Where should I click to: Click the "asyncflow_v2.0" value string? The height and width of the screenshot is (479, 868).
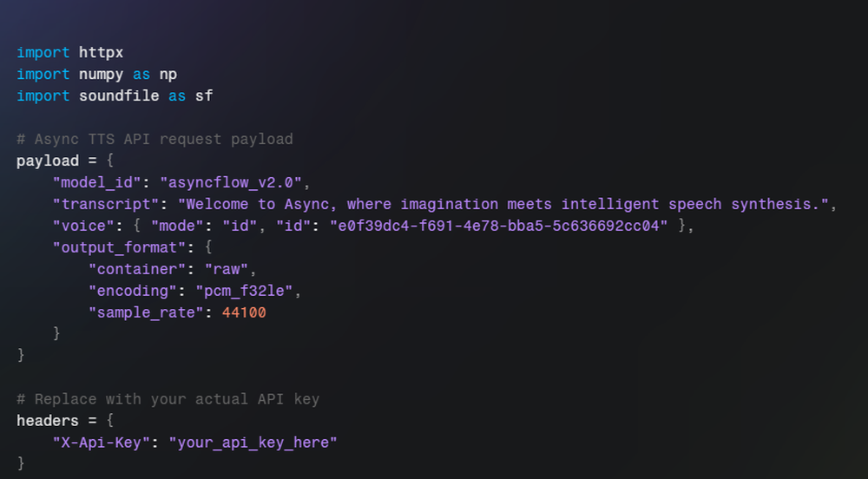(235, 182)
